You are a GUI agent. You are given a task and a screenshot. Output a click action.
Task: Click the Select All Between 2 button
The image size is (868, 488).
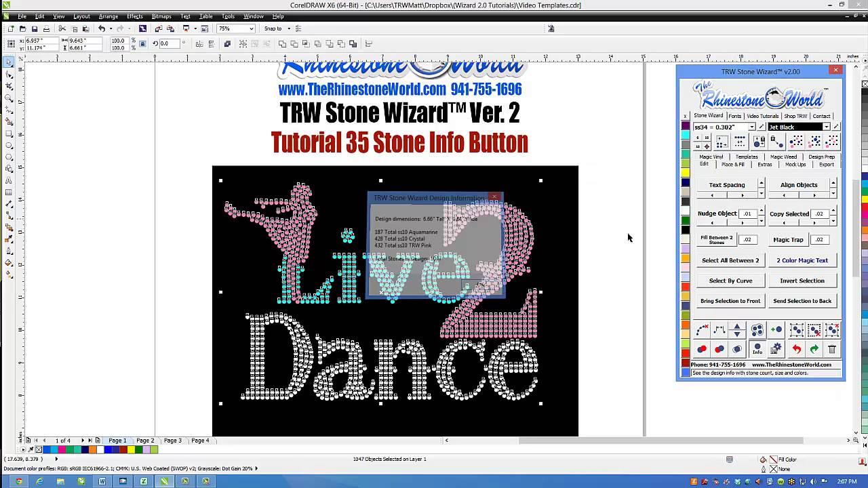(730, 260)
